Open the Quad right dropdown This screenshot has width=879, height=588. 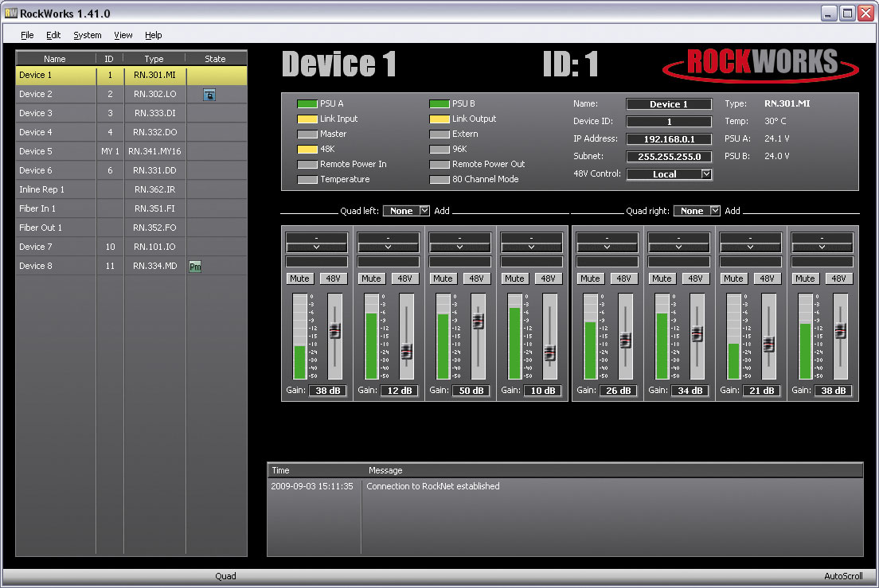pos(715,211)
